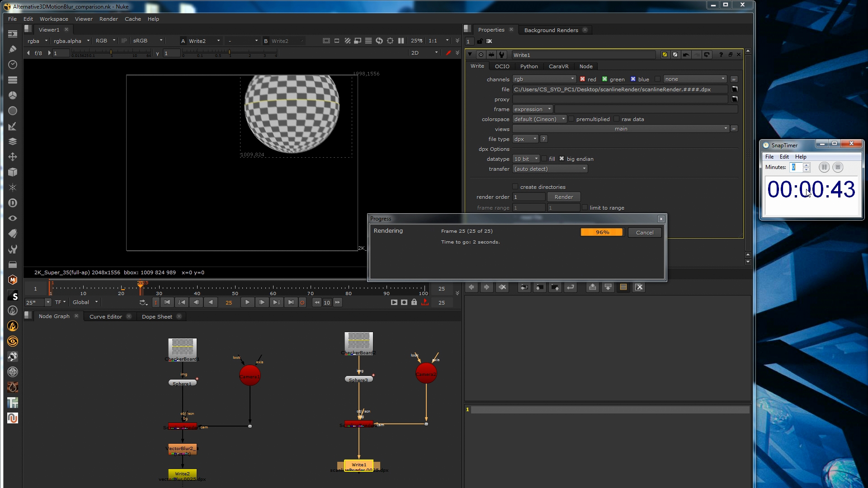868x488 pixels.
Task: Open the frame expression dropdown
Action: (x=533, y=109)
